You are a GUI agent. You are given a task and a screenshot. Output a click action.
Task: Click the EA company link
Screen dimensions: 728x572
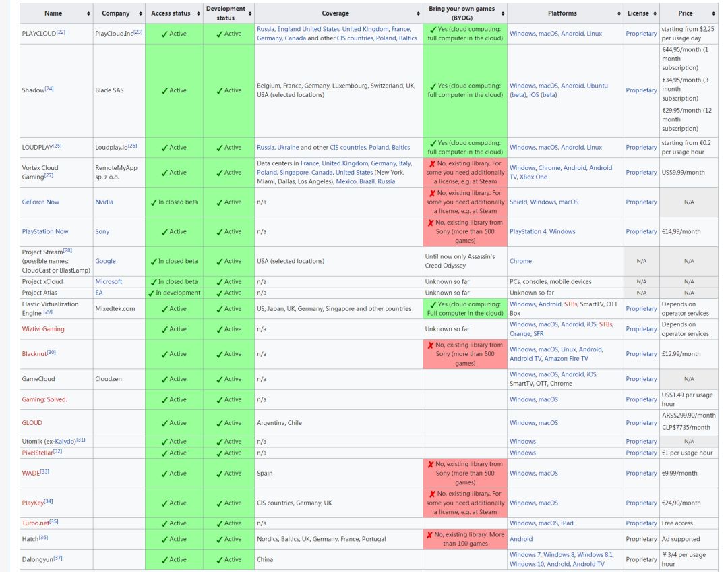(99, 293)
